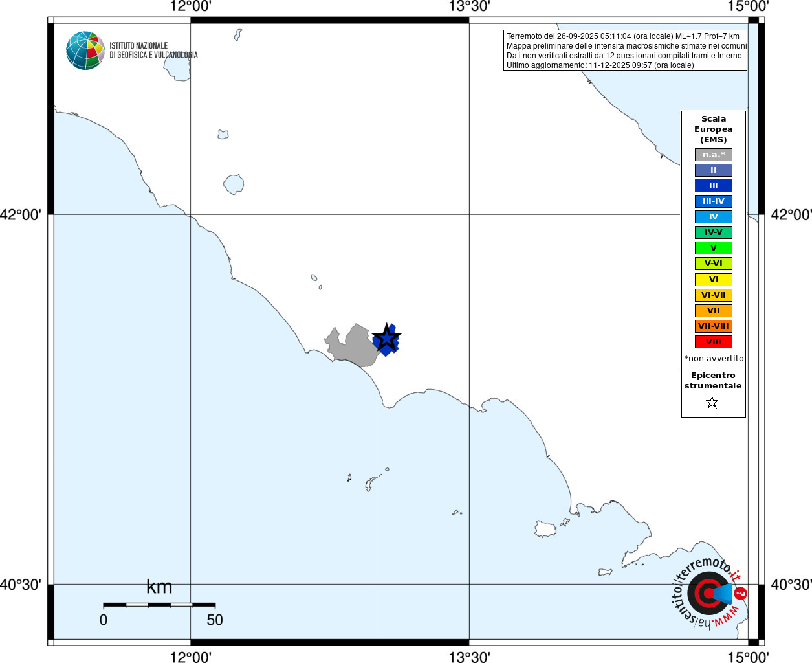812x663 pixels.
Task: Select the III-IV legend swatch
Action: (714, 201)
